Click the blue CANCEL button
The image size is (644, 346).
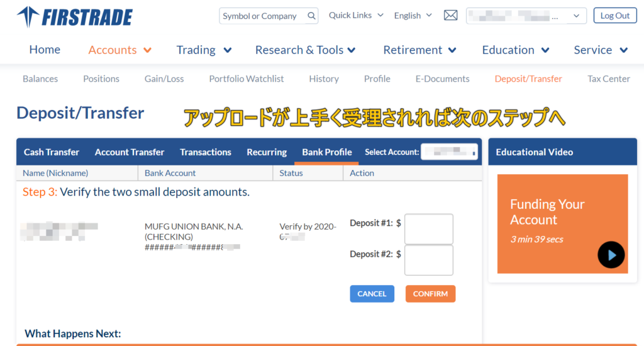coord(372,294)
